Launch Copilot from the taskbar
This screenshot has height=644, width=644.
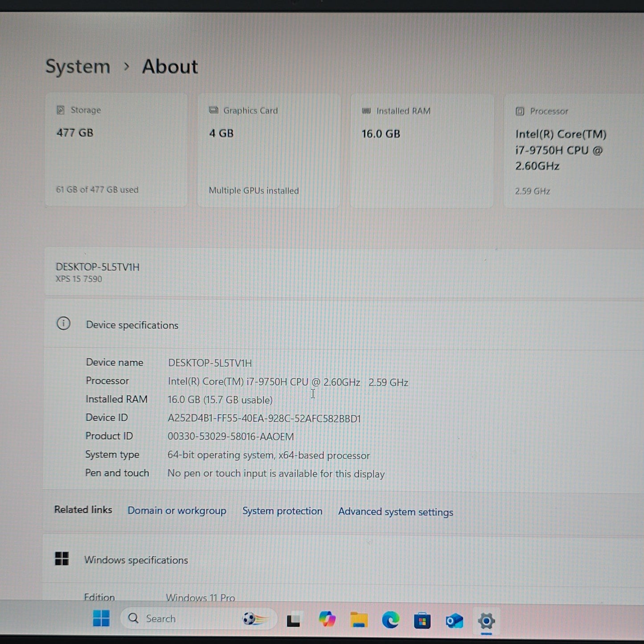click(x=327, y=619)
